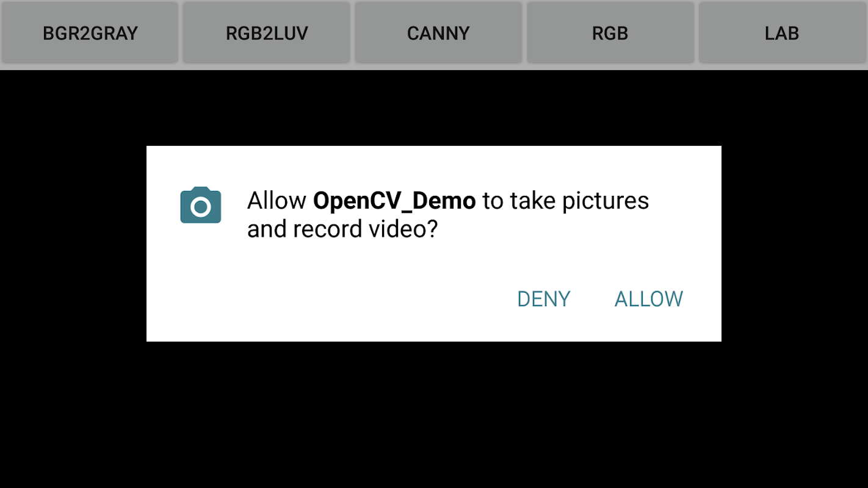Click the camera icon in permission dialog
Viewport: 868px width, 488px height.
pos(201,205)
